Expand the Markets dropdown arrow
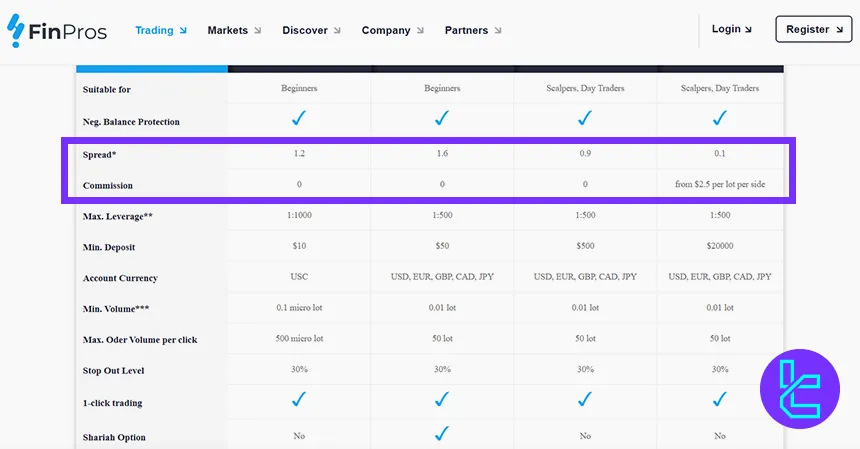Viewport: 860px width, 449px height. (257, 31)
